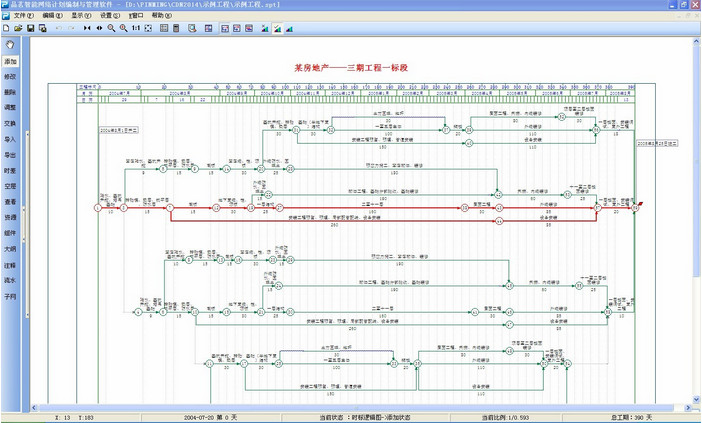Click the vertical scrollbar up arrow
702x423 pixels.
[696, 41]
